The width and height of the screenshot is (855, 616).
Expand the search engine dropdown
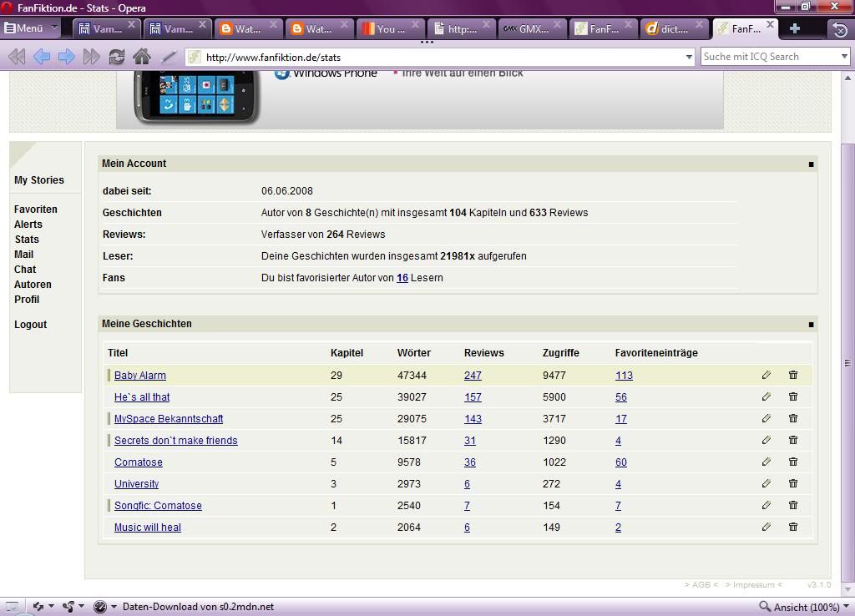pyautogui.click(x=844, y=57)
